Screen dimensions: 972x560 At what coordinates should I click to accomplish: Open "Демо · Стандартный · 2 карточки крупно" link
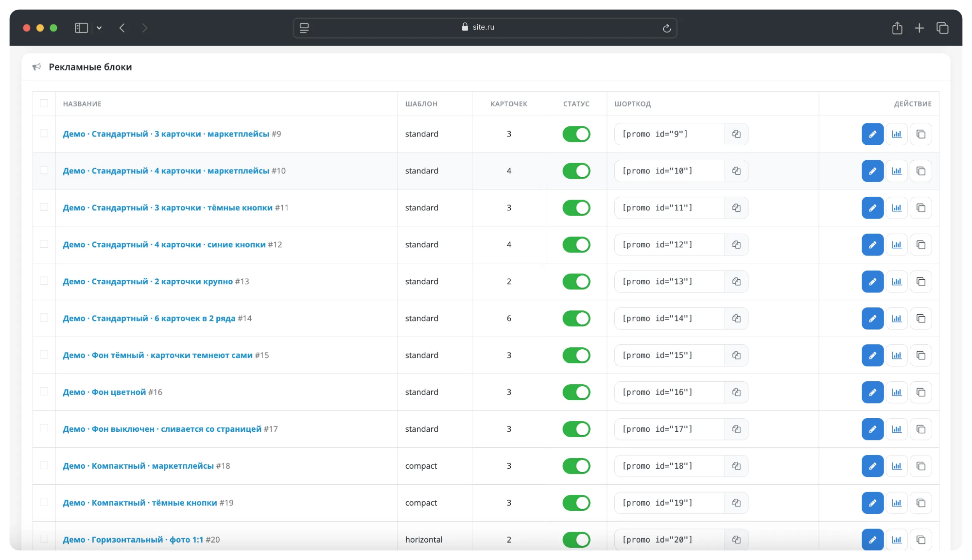148,282
